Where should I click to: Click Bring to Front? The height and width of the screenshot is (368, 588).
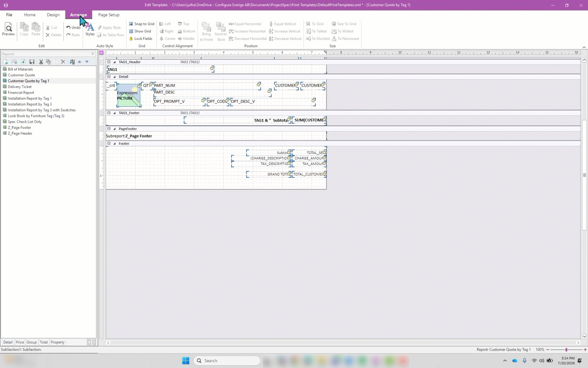tap(206, 32)
